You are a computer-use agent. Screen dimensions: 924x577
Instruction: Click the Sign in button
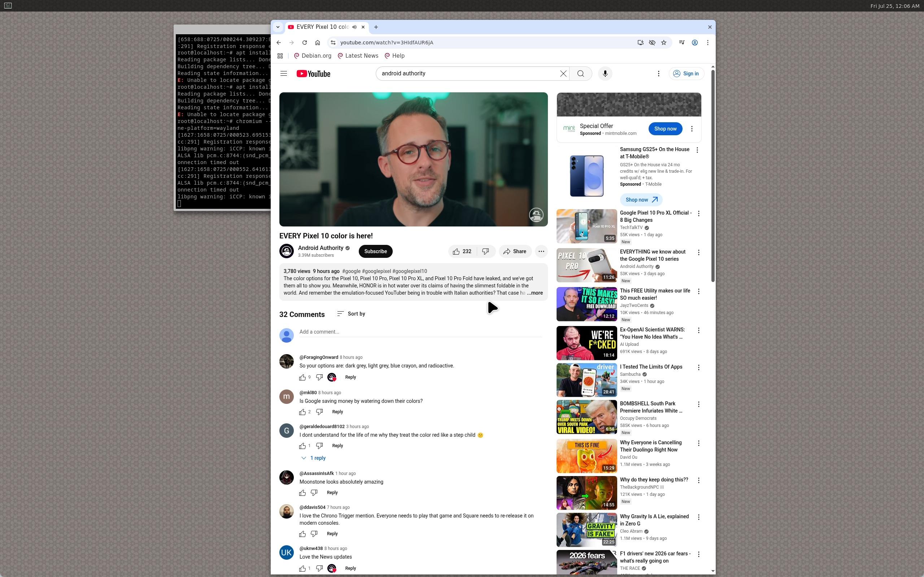tap(686, 74)
